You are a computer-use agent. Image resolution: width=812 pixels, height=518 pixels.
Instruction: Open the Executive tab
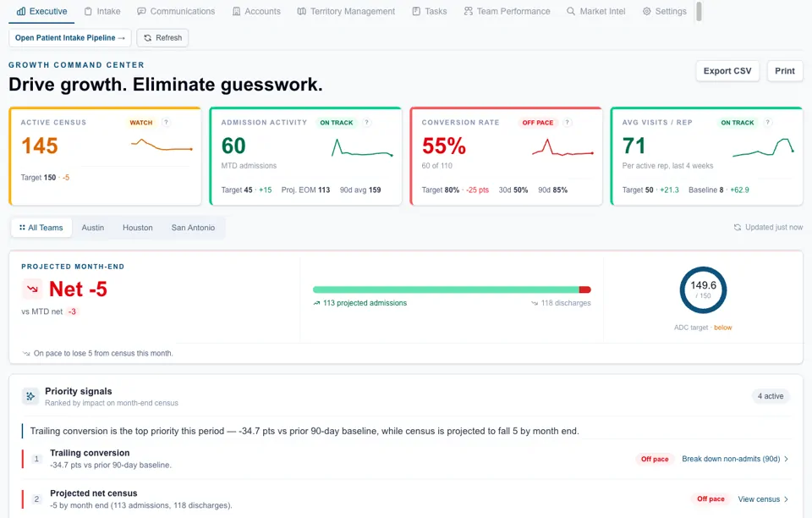(41, 11)
